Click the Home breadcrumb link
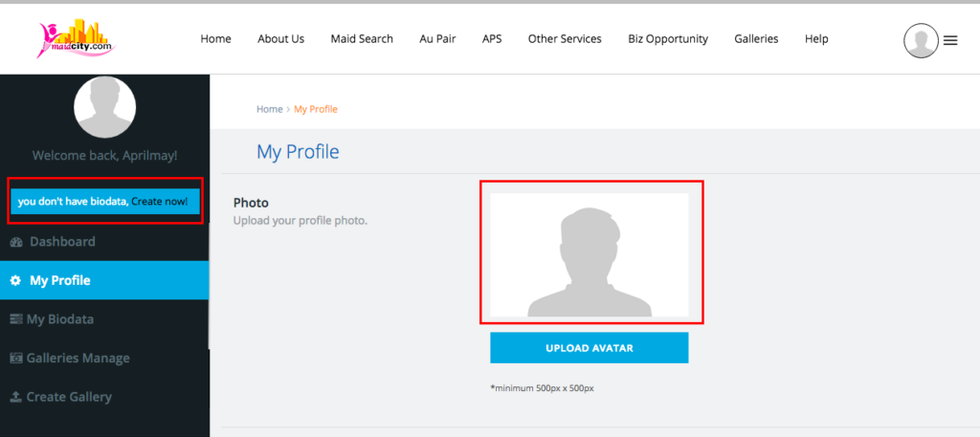This screenshot has width=980, height=437. [269, 109]
